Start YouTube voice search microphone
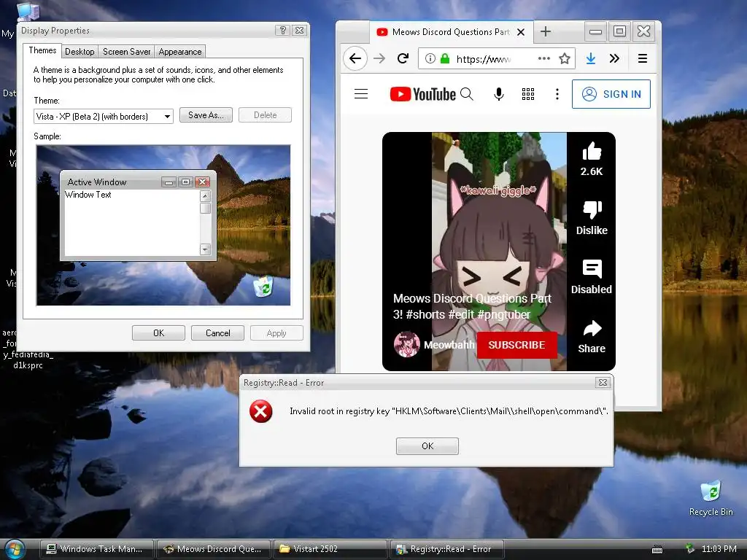 499,94
